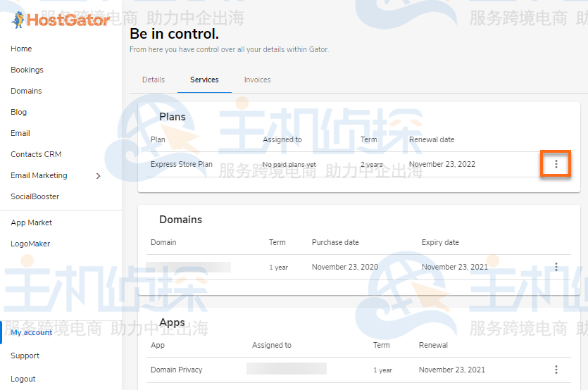Click the HostGator logo

click(x=61, y=20)
